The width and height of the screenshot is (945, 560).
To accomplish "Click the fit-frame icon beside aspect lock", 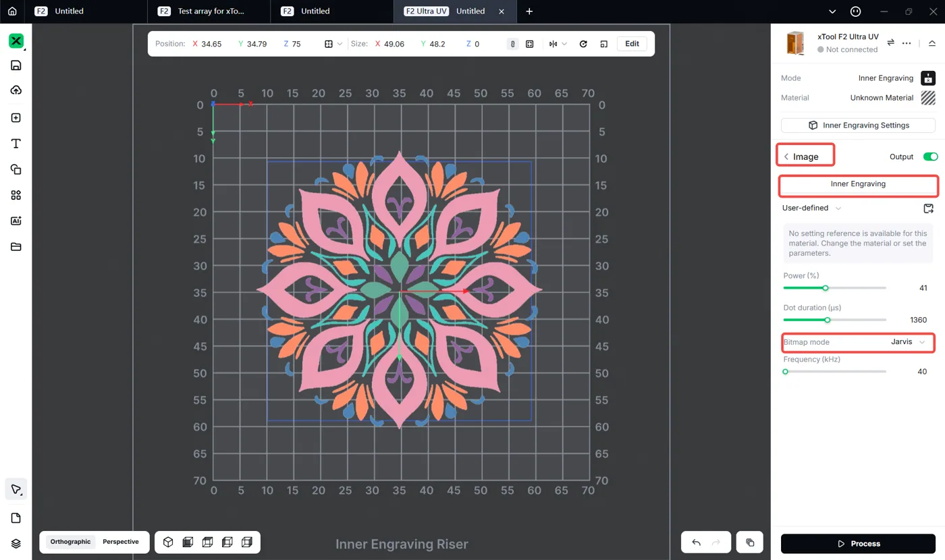I will coord(530,44).
